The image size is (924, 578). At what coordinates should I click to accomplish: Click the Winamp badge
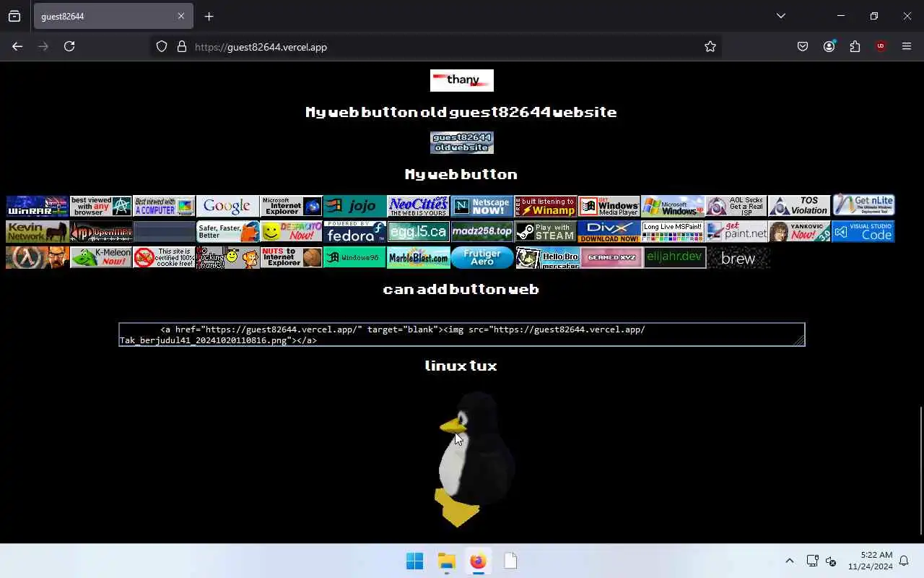(x=545, y=206)
